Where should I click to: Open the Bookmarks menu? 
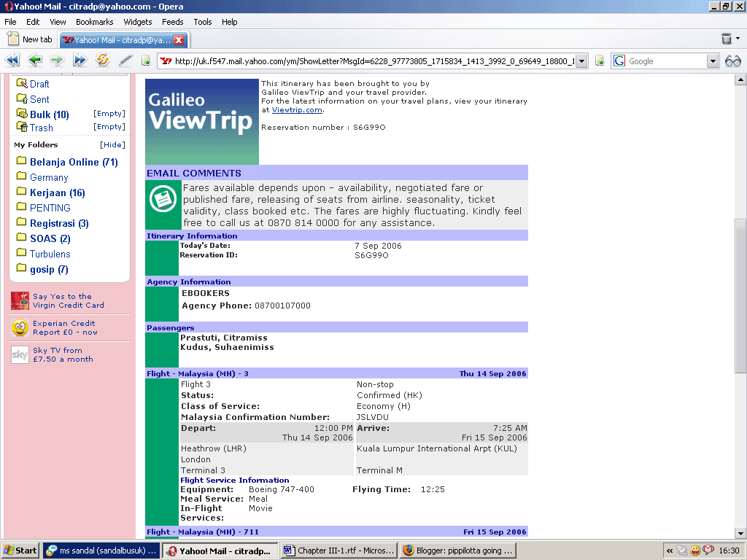pyautogui.click(x=94, y=22)
